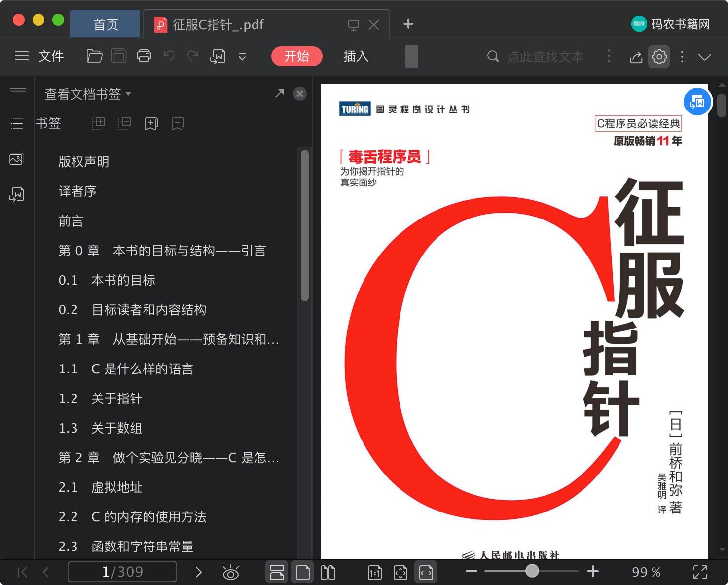Open bookmark 第 2 章 做个实验见分晓
The height and width of the screenshot is (585, 728).
169,458
